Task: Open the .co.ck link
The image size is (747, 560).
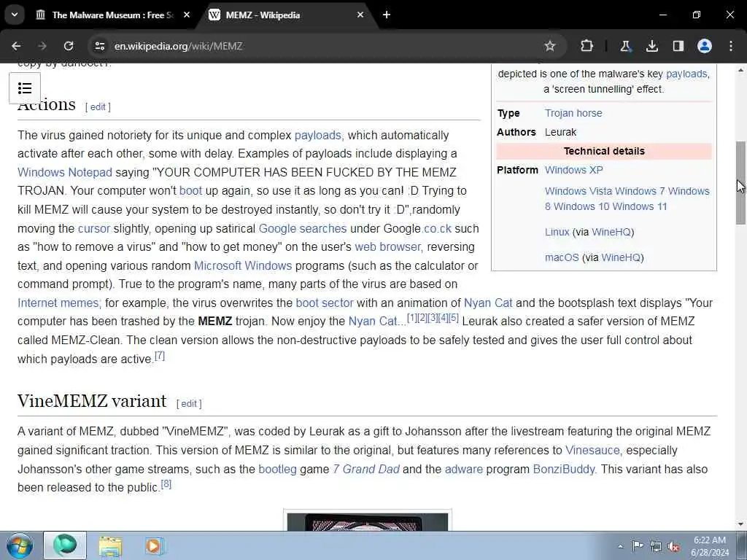Action: click(438, 228)
